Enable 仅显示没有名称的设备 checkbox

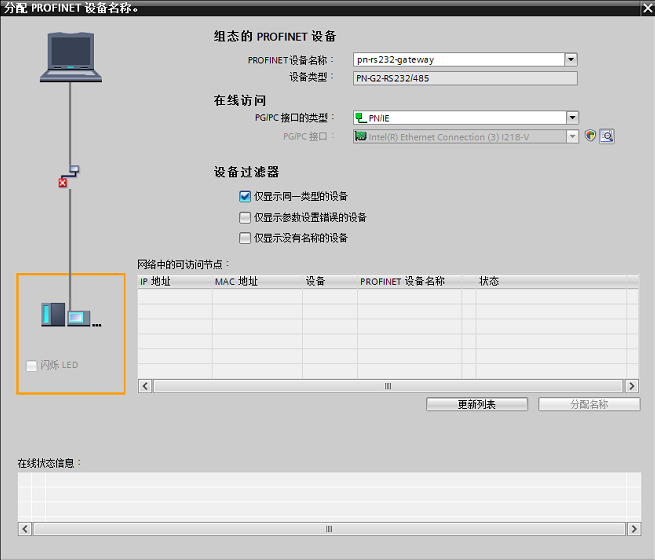coord(245,238)
